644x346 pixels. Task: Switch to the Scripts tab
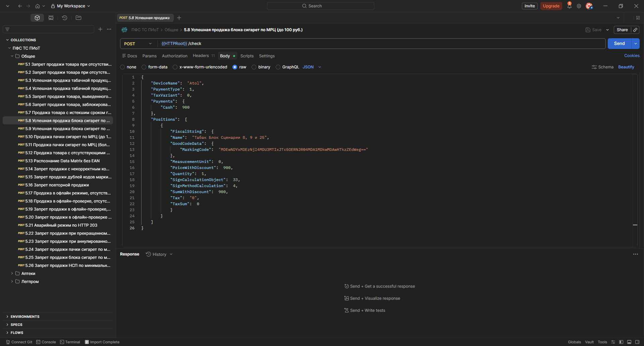pyautogui.click(x=247, y=56)
